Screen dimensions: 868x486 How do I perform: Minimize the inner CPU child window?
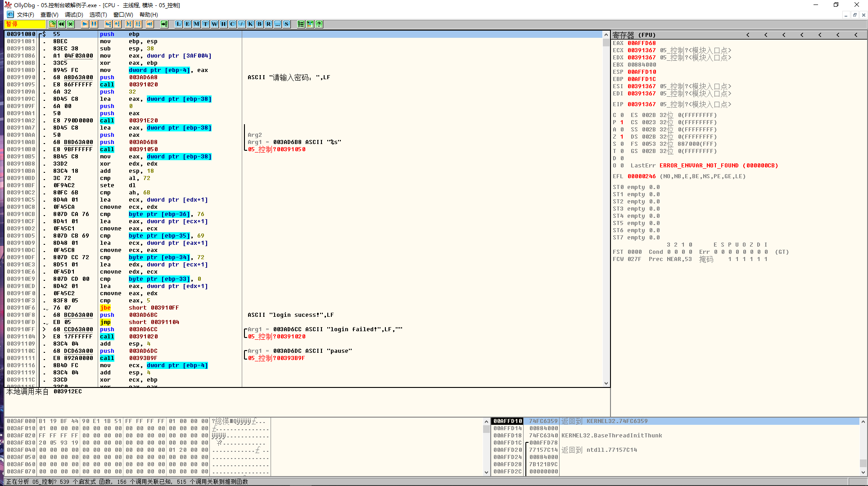click(x=846, y=15)
